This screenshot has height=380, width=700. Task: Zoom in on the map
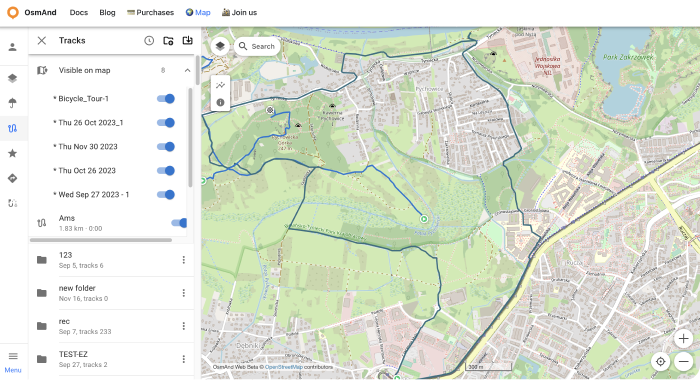[x=683, y=338]
